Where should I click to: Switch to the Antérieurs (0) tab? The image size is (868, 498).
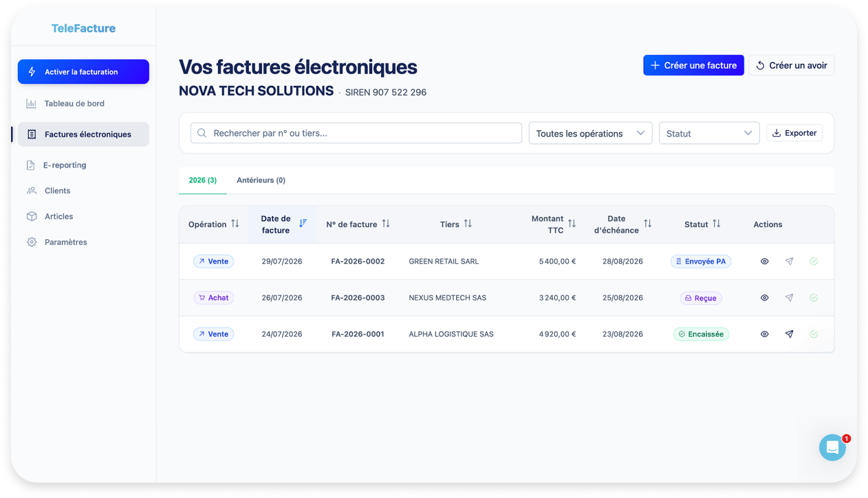[261, 180]
